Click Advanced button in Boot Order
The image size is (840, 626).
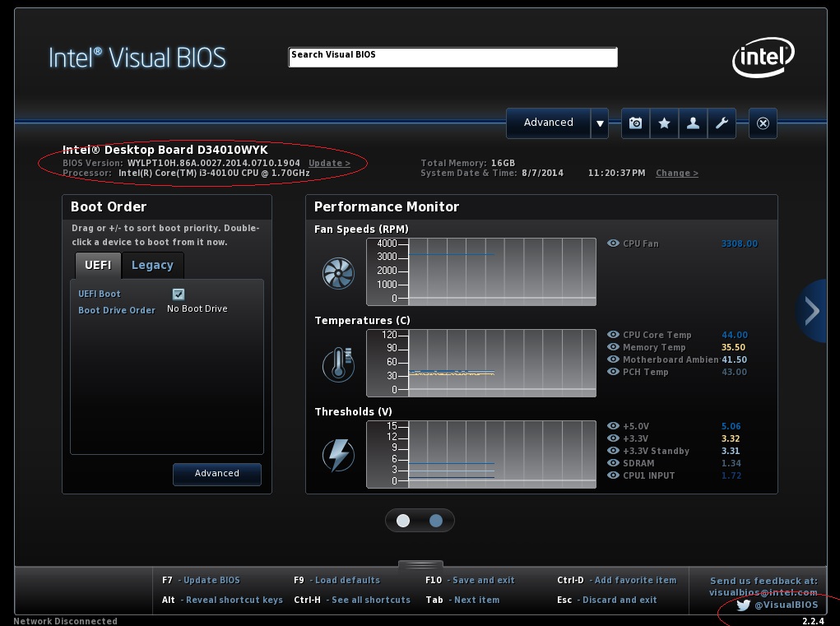pyautogui.click(x=217, y=474)
